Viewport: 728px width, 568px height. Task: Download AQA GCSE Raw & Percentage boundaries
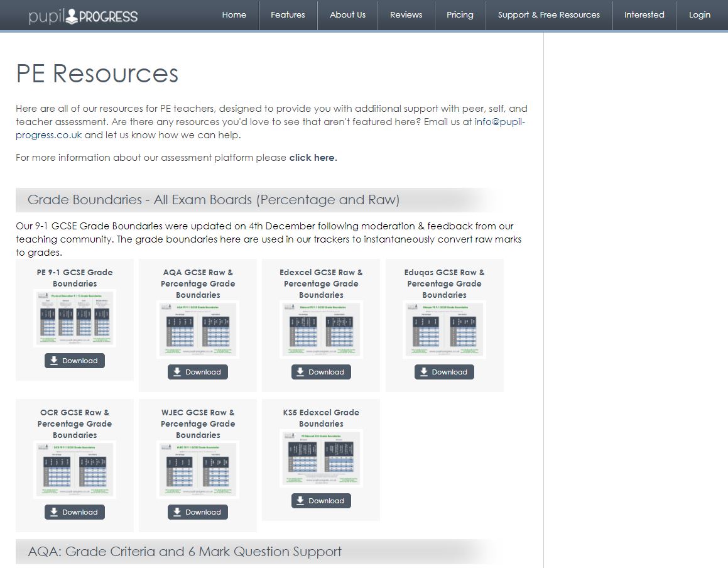[x=197, y=372]
